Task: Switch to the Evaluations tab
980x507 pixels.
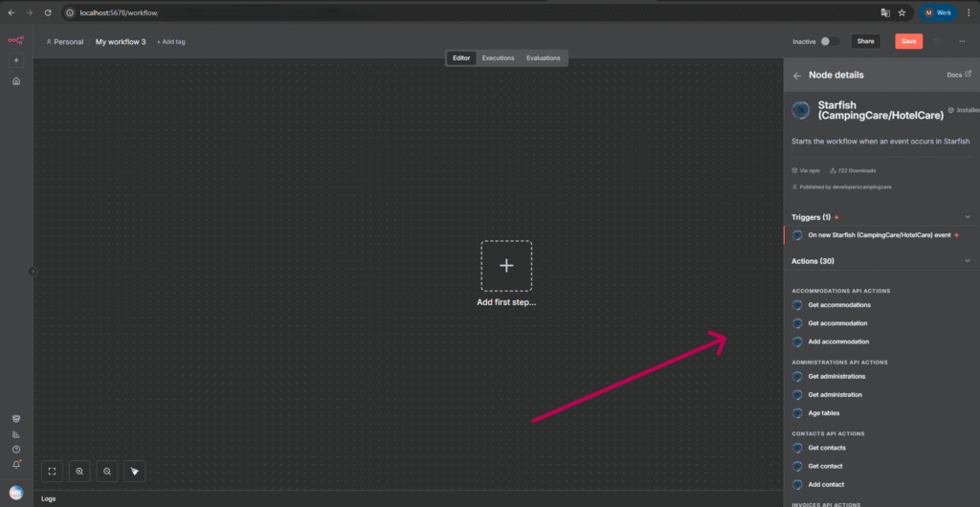Action: pyautogui.click(x=543, y=58)
